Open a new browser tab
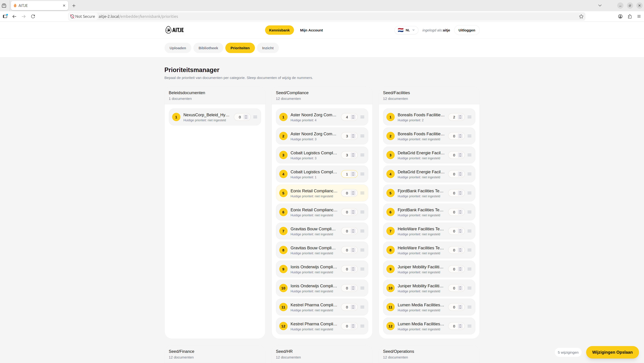The height and width of the screenshot is (363, 644). click(x=74, y=6)
